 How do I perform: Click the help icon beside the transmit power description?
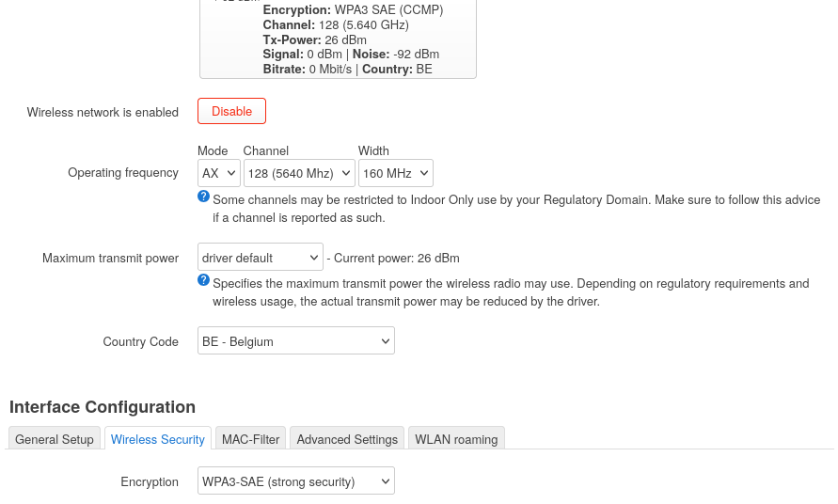pos(203,279)
